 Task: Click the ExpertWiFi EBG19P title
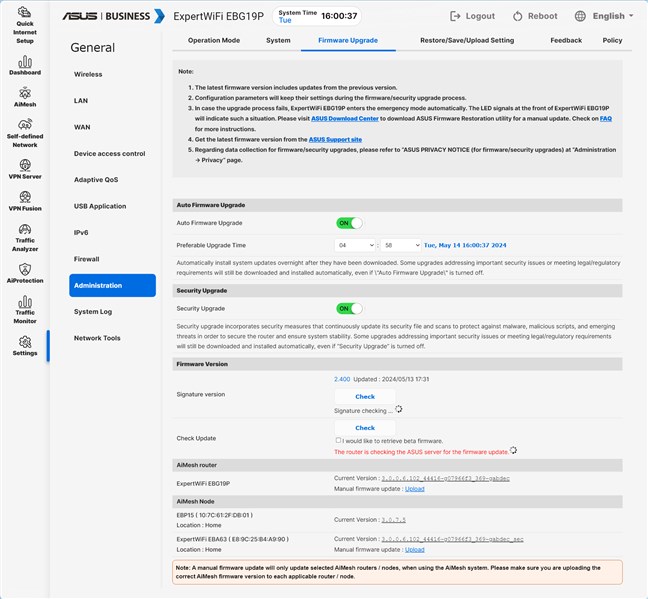click(x=218, y=16)
